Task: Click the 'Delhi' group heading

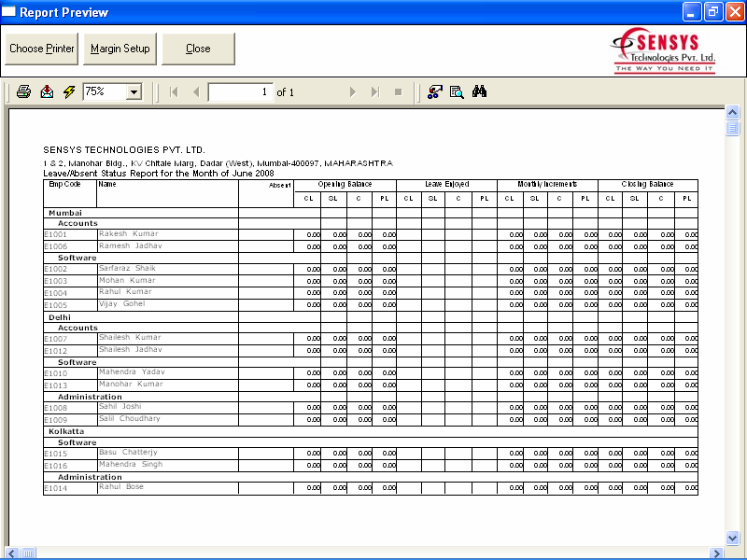Action: coord(60,317)
